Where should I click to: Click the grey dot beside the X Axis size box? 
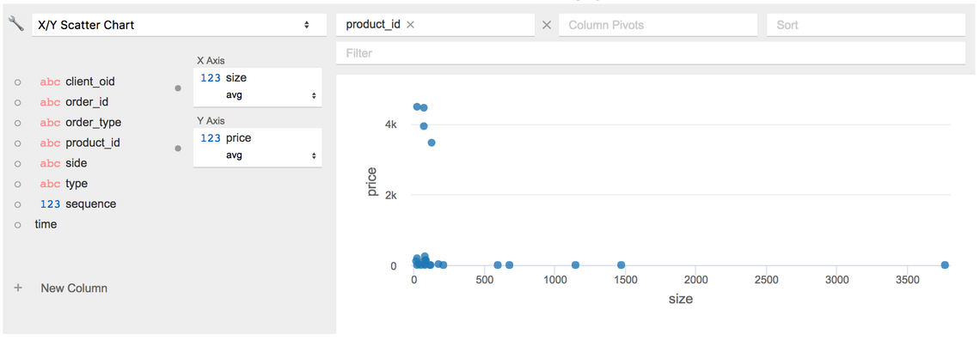click(177, 88)
